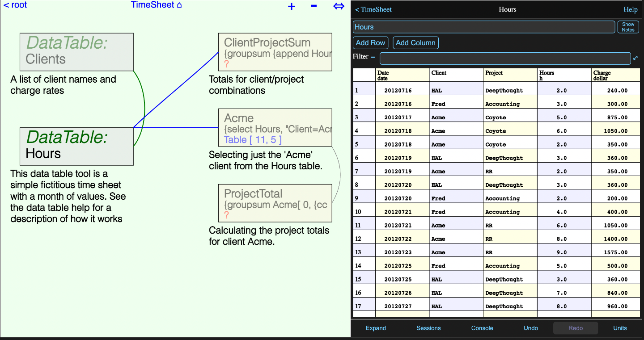Viewport: 644px width, 340px height.
Task: Toggle Show Notes button
Action: click(628, 27)
